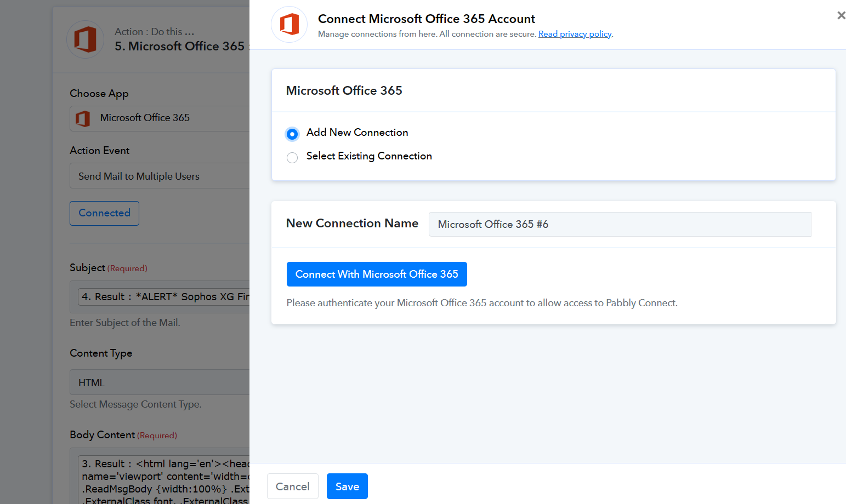Open the Action Event dropdown Send Mail
The image size is (846, 504).
[x=160, y=176]
